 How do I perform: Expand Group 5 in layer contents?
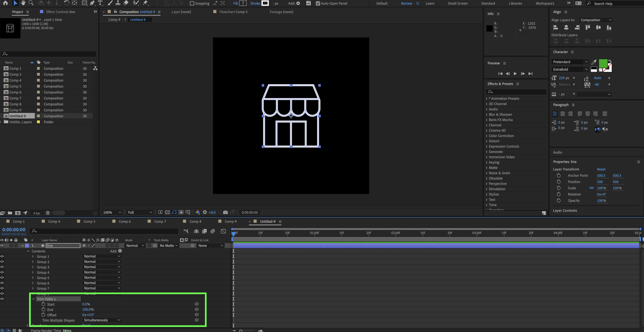33,278
